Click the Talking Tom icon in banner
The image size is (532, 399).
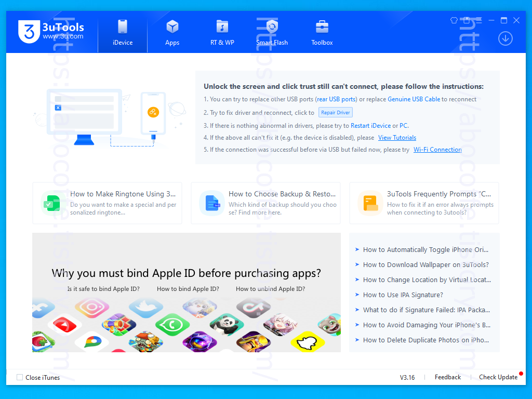pyautogui.click(x=330, y=325)
